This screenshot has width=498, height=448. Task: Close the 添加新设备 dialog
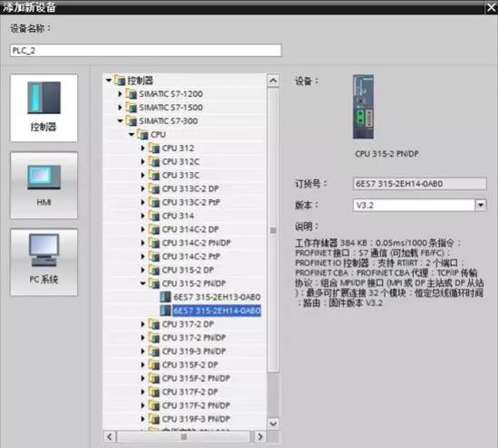point(492,7)
